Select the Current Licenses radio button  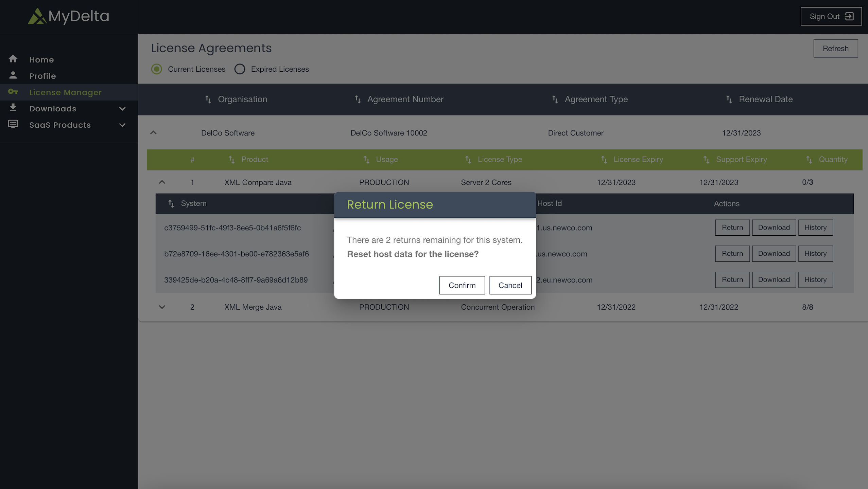coord(157,69)
